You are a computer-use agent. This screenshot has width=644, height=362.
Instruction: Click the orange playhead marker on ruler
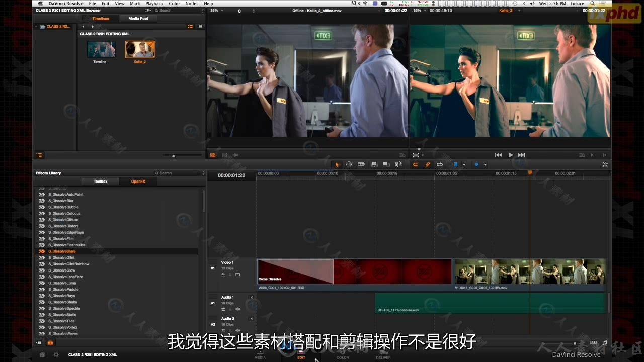point(530,173)
